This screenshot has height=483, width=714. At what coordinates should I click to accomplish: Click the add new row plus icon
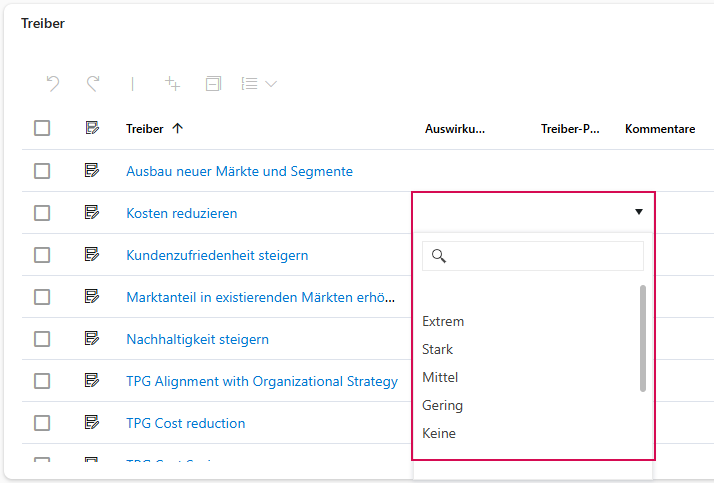click(173, 84)
